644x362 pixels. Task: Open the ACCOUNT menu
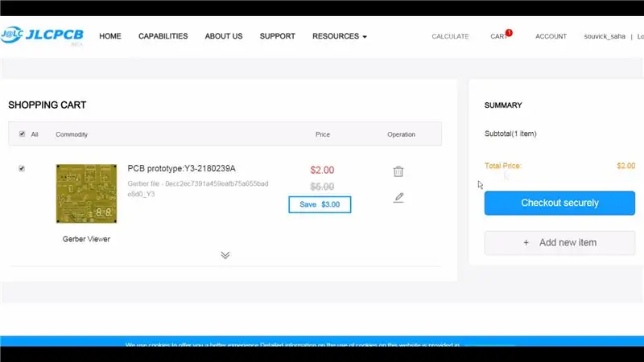[551, 36]
